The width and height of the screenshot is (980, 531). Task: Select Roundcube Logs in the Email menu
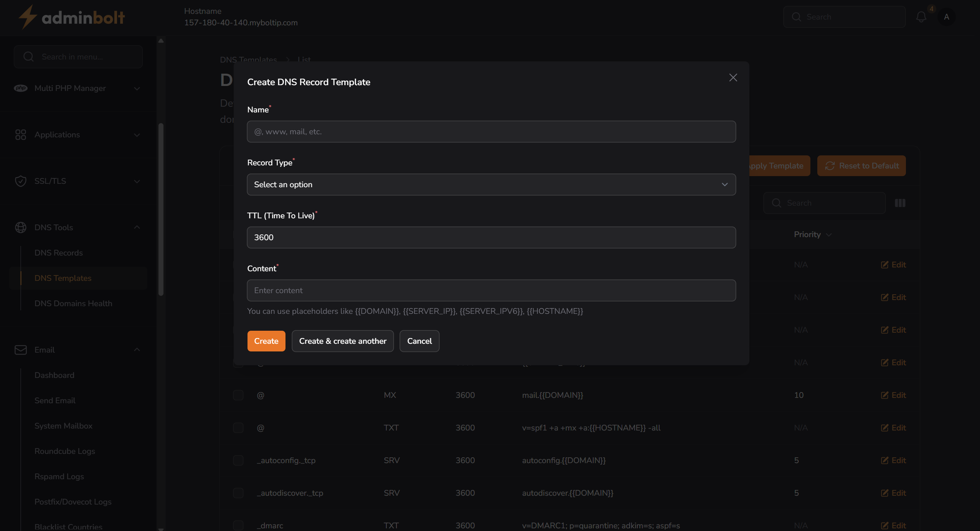pos(64,451)
